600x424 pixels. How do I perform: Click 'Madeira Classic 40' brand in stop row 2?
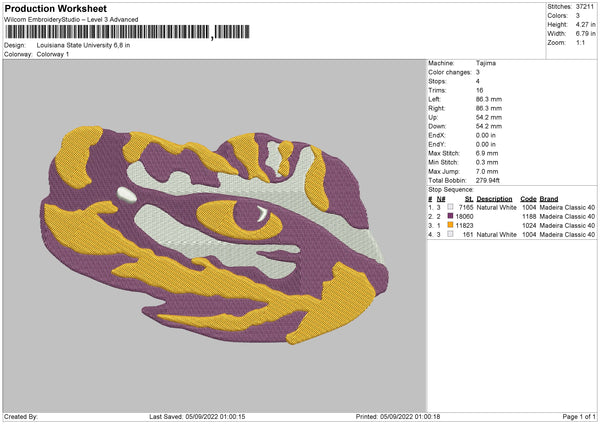pos(567,217)
